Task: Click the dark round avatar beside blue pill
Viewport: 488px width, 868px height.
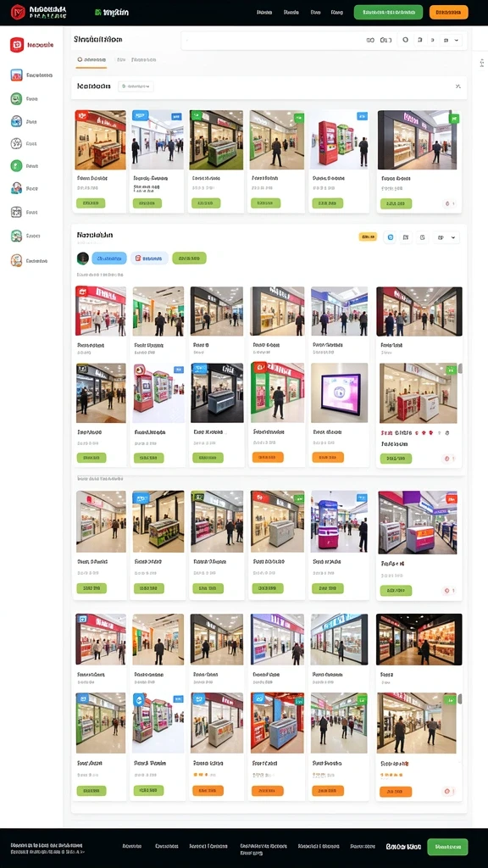Action: point(83,258)
